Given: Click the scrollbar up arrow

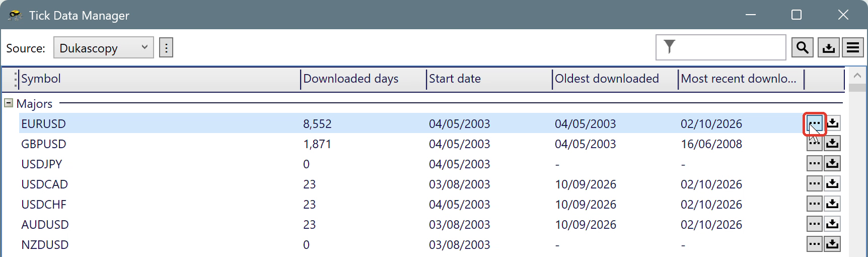Looking at the screenshot, I should tap(857, 76).
